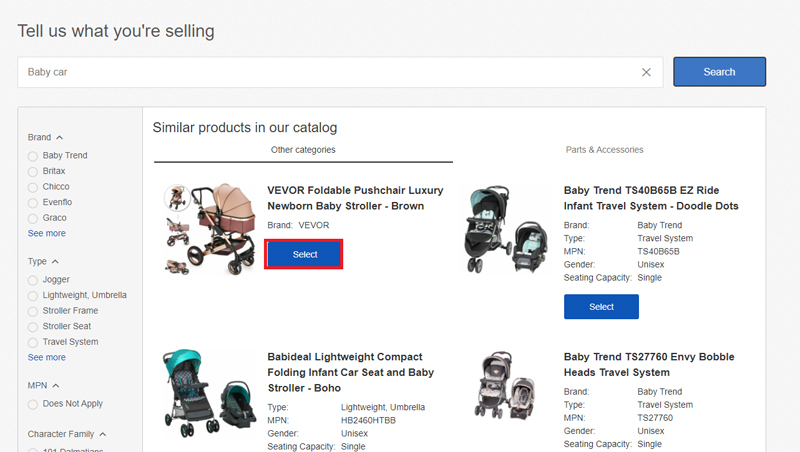Viewport: 800px width, 452px height.
Task: Select the Travel System type option
Action: (x=33, y=342)
